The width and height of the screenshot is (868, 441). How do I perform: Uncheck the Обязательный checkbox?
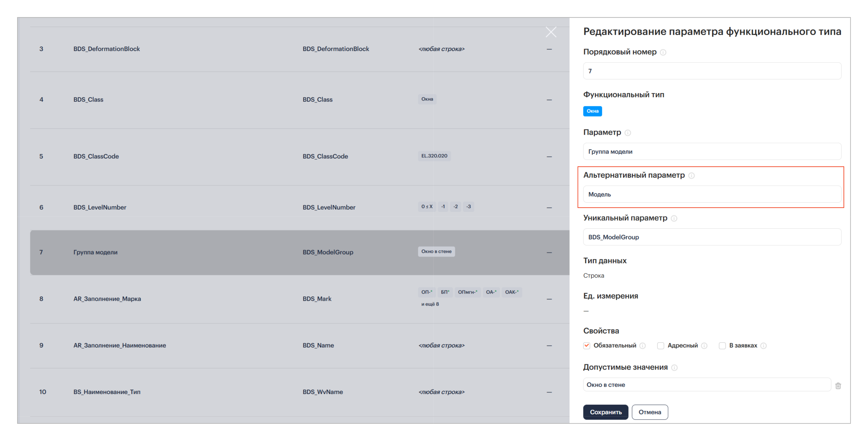point(587,346)
